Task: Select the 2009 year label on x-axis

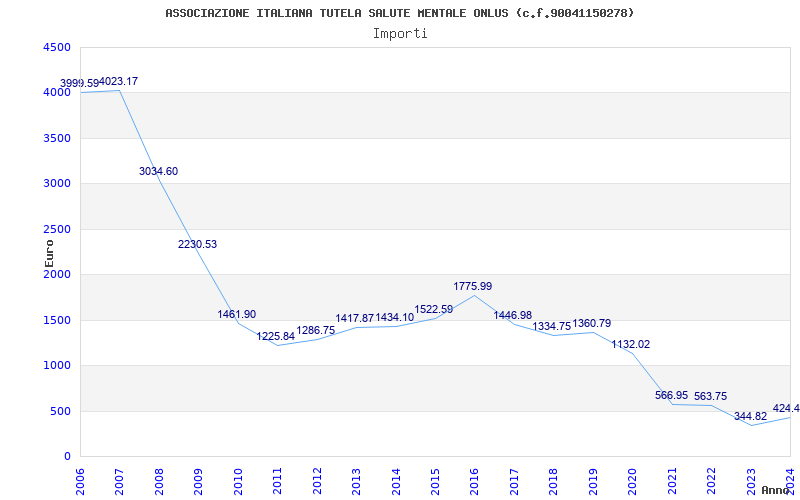Action: click(198, 481)
